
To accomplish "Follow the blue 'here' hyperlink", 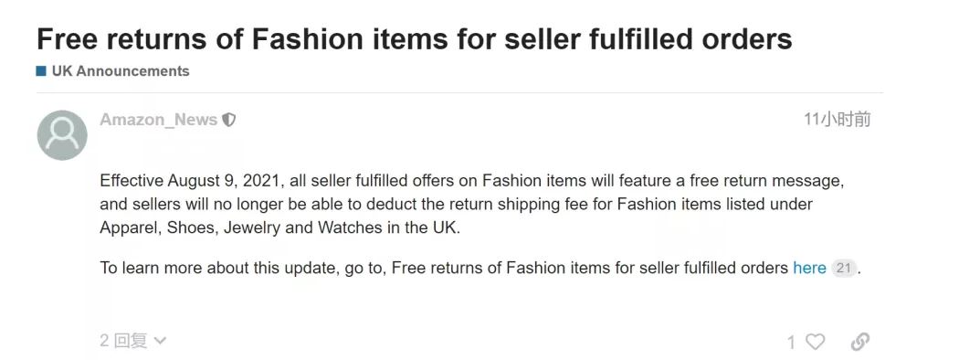I will click(x=809, y=268).
